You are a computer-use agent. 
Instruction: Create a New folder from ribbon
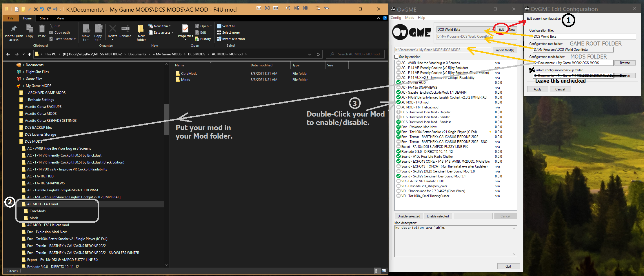click(x=141, y=32)
